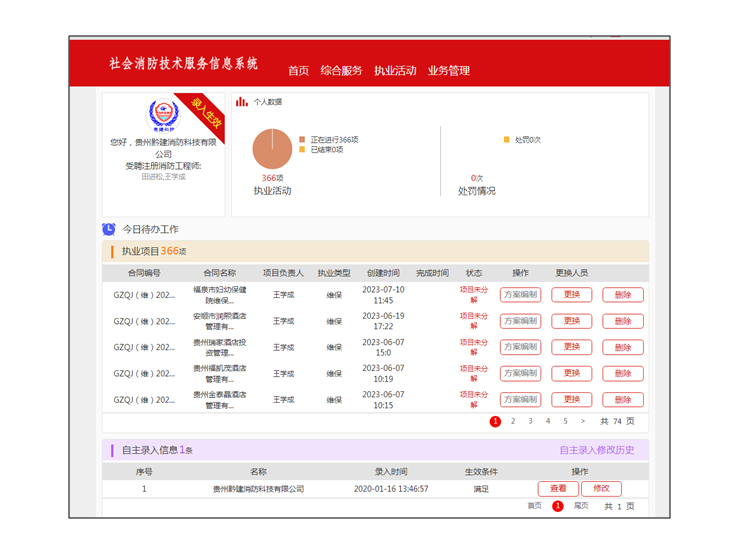Click 删除 for the 2023-06-07 15:0 project

(622, 347)
